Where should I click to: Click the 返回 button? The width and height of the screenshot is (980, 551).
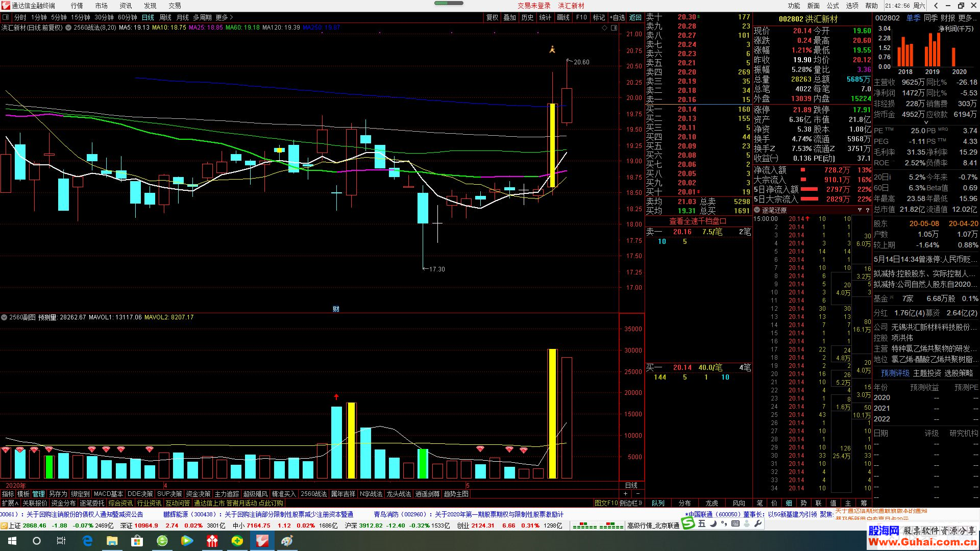[x=635, y=17]
